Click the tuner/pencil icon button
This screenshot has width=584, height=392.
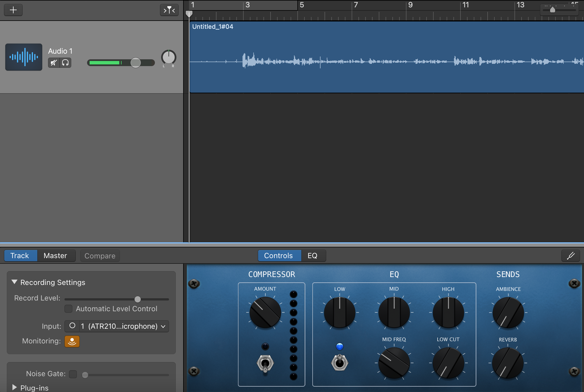click(x=571, y=256)
